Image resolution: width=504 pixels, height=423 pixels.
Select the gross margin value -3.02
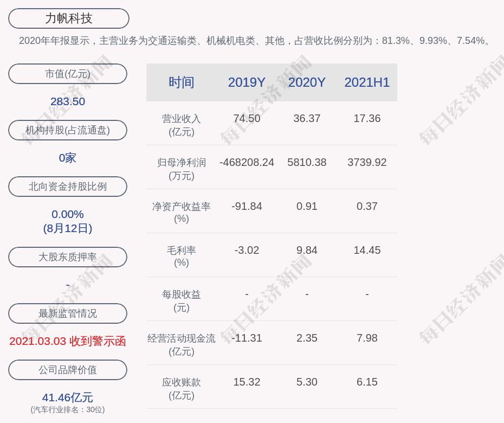(247, 250)
